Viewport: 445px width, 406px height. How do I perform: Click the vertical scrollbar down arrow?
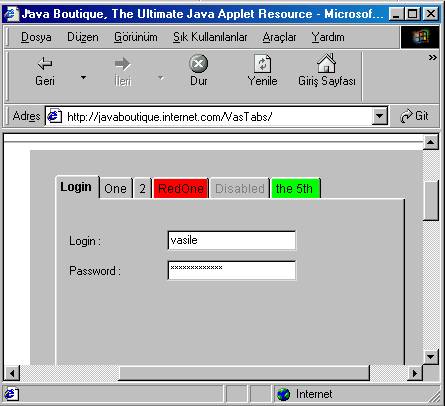click(x=430, y=357)
